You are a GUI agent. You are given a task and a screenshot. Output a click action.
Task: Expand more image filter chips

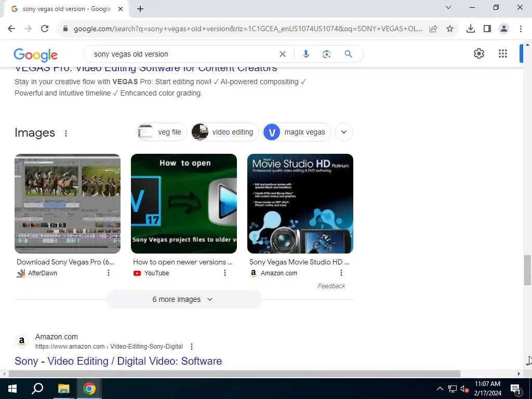(344, 132)
